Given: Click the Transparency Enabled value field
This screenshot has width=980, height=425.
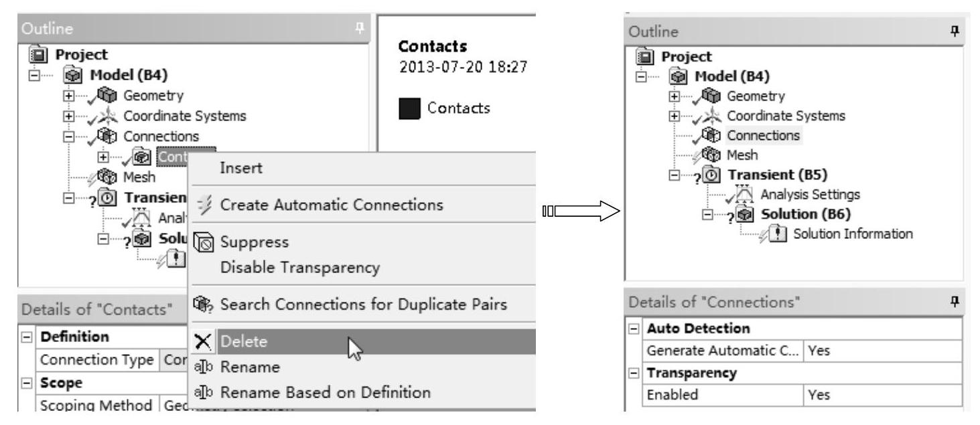Looking at the screenshot, I should 882,396.
